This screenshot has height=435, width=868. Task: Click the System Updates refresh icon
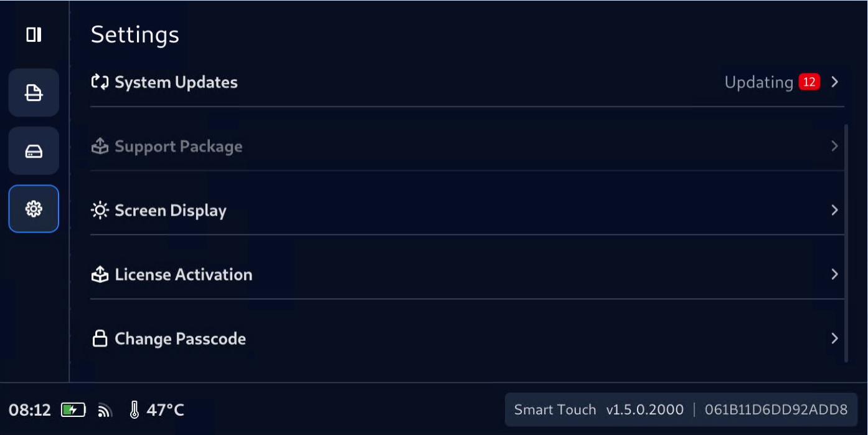click(100, 82)
